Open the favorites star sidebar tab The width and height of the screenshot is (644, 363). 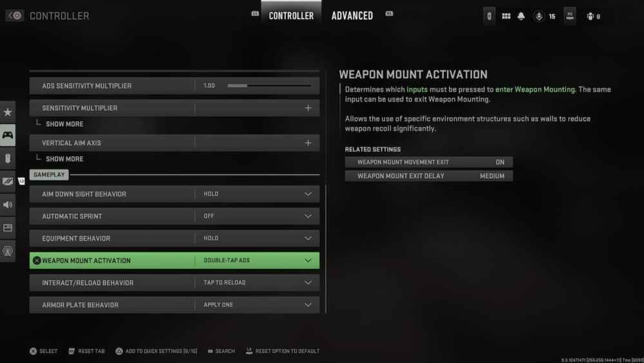coord(8,112)
